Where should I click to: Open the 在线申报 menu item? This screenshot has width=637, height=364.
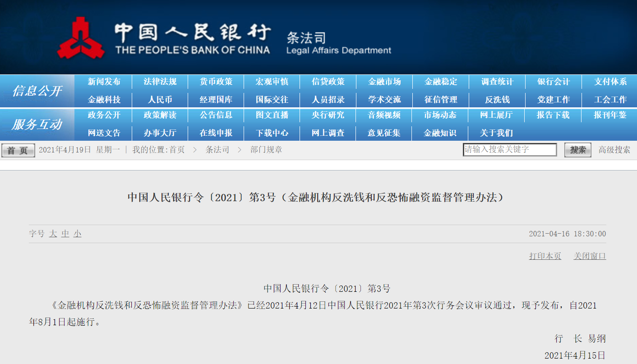216,133
